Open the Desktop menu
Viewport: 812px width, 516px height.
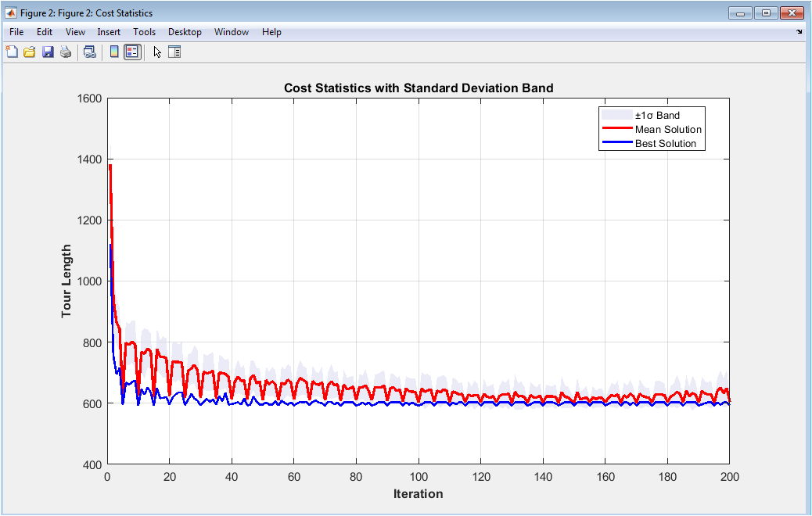pyautogui.click(x=185, y=32)
